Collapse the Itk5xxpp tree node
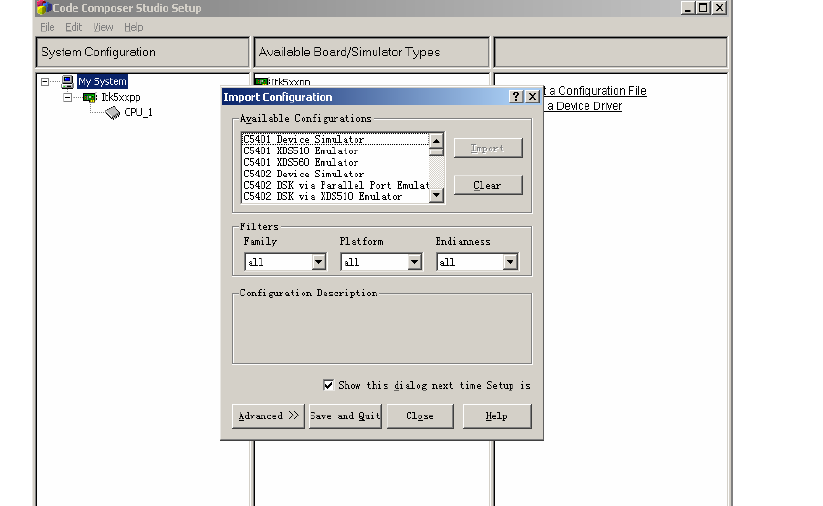Screen dimensions: 823x506 tap(67, 97)
